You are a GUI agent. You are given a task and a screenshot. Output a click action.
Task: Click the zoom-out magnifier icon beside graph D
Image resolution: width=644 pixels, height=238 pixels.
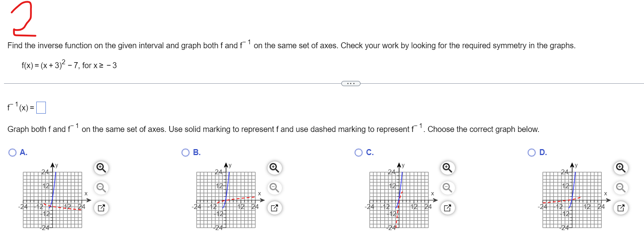(620, 187)
